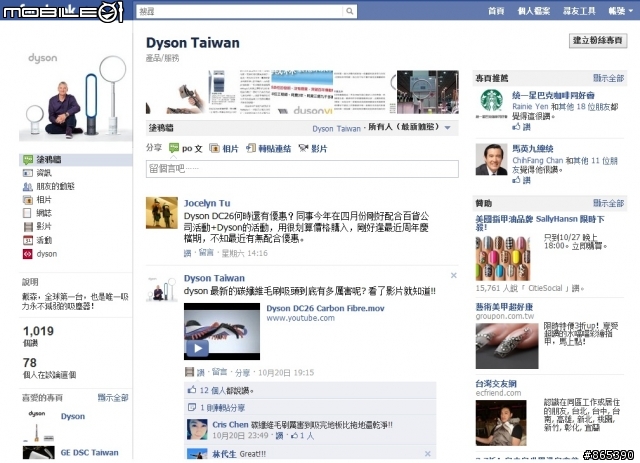Screen dimensions: 640x463
Task: Select 塗鴉牆 wall tab in sidebar
Action: [76, 160]
